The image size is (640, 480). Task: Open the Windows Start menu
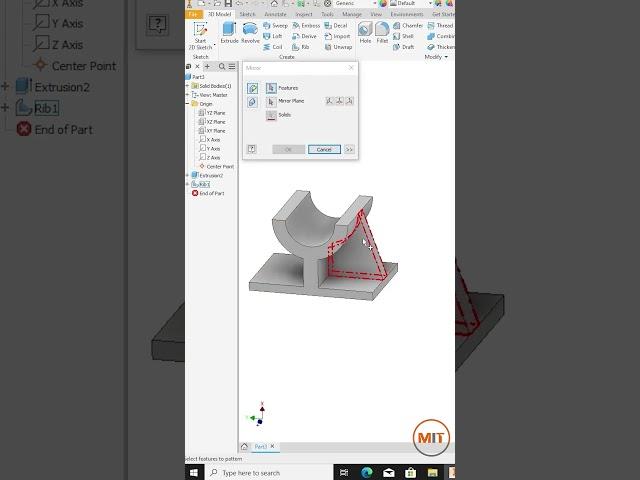[194, 473]
